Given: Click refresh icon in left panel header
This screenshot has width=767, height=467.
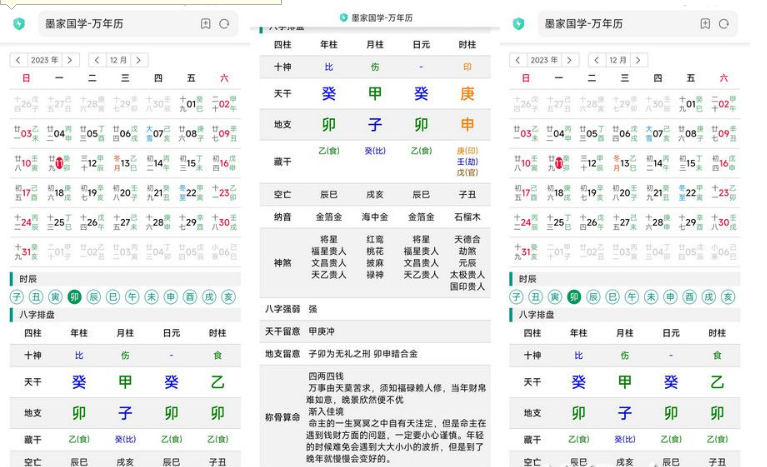Looking at the screenshot, I should tap(224, 24).
